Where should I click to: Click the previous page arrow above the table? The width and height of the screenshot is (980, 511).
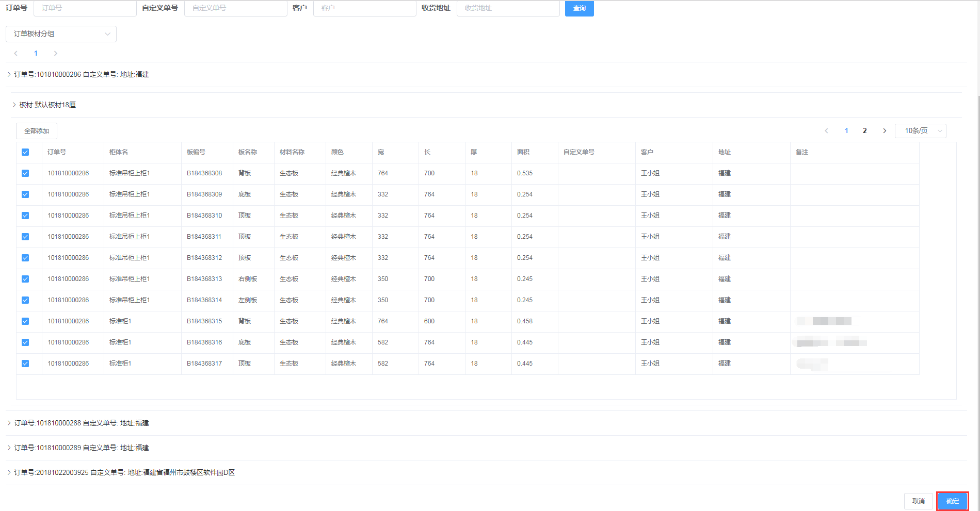pyautogui.click(x=826, y=131)
